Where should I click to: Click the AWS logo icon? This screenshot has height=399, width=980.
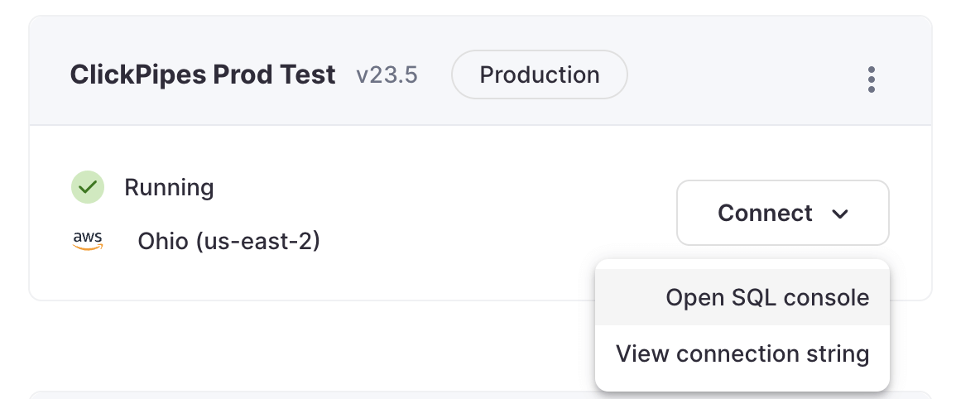click(x=88, y=241)
